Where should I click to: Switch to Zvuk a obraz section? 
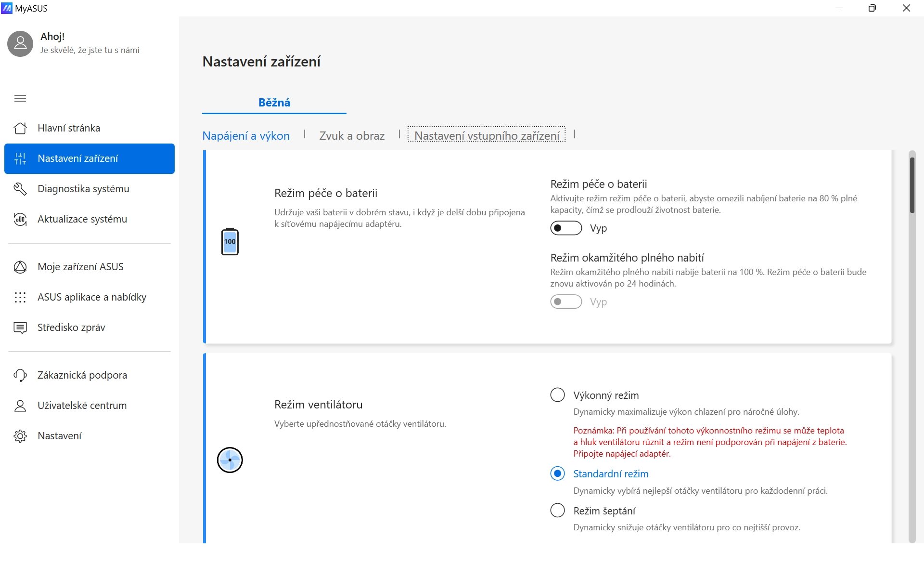tap(352, 136)
